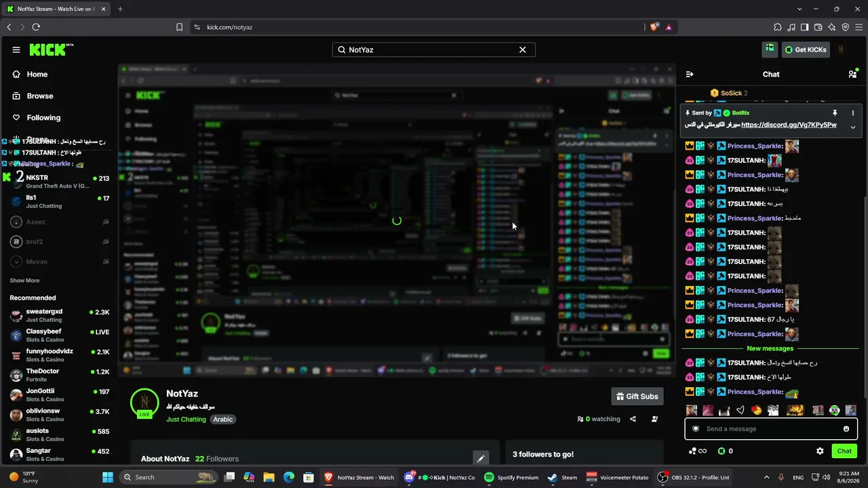Viewport: 868px width, 488px height.
Task: Expand followed channels with Show More
Action: [24, 281]
